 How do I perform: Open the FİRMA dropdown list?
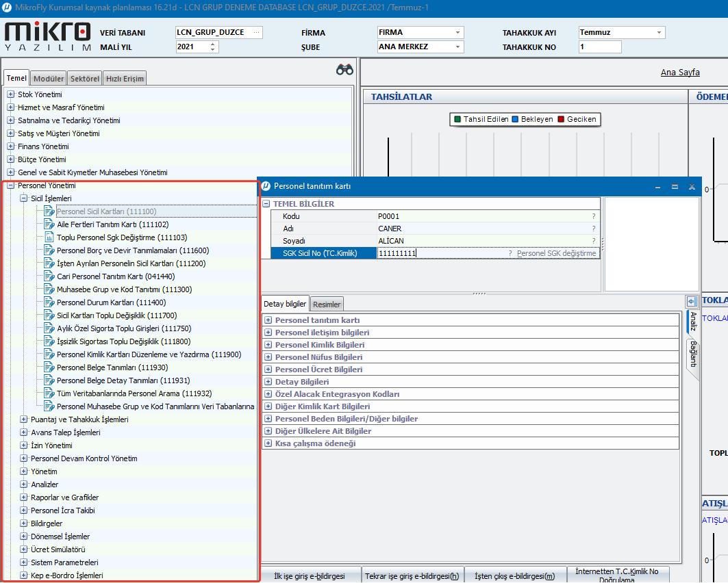pyautogui.click(x=457, y=33)
